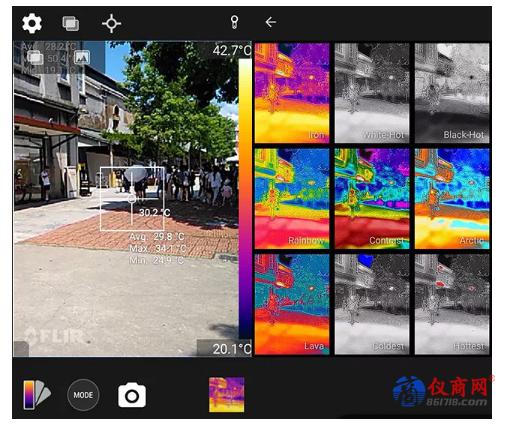This screenshot has height=428, width=521.
Task: Choose the Hottest palette thumbnail
Action: [452, 304]
